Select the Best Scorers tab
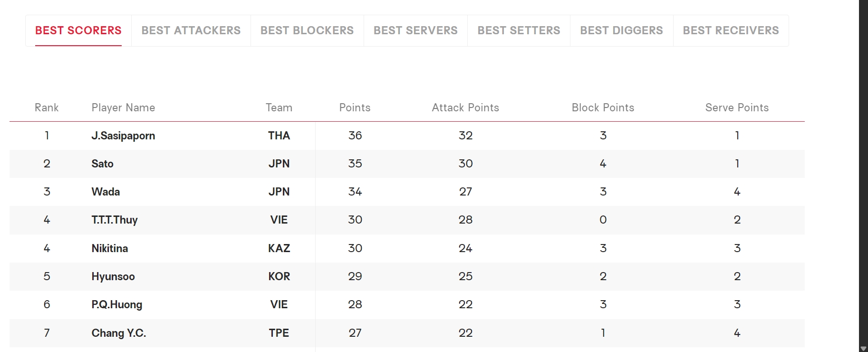This screenshot has height=352, width=868. [x=78, y=30]
